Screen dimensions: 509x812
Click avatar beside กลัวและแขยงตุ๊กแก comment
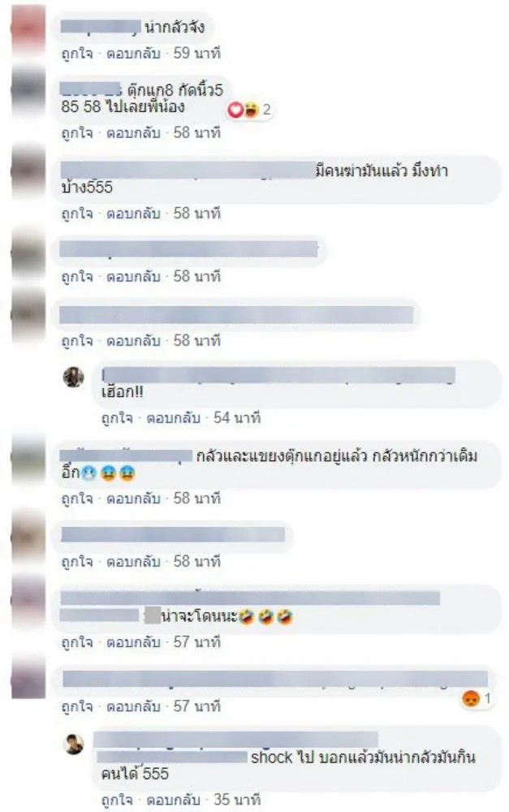coord(28,460)
